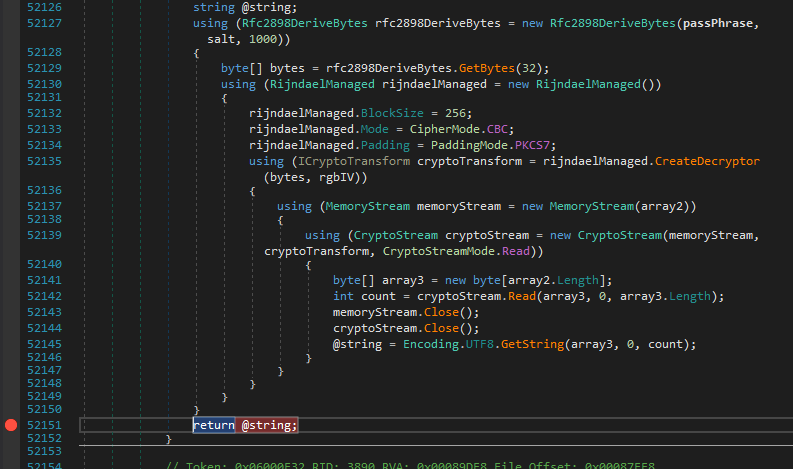Click line number 52127

tap(45, 23)
